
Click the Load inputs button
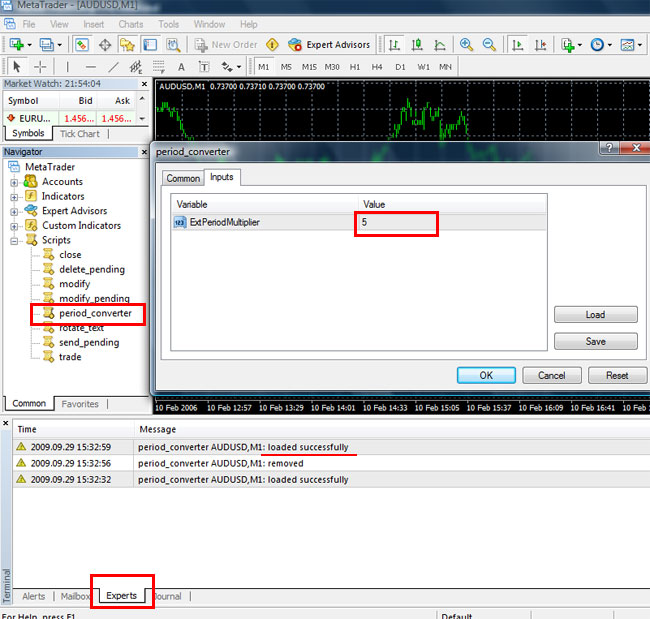[596, 315]
